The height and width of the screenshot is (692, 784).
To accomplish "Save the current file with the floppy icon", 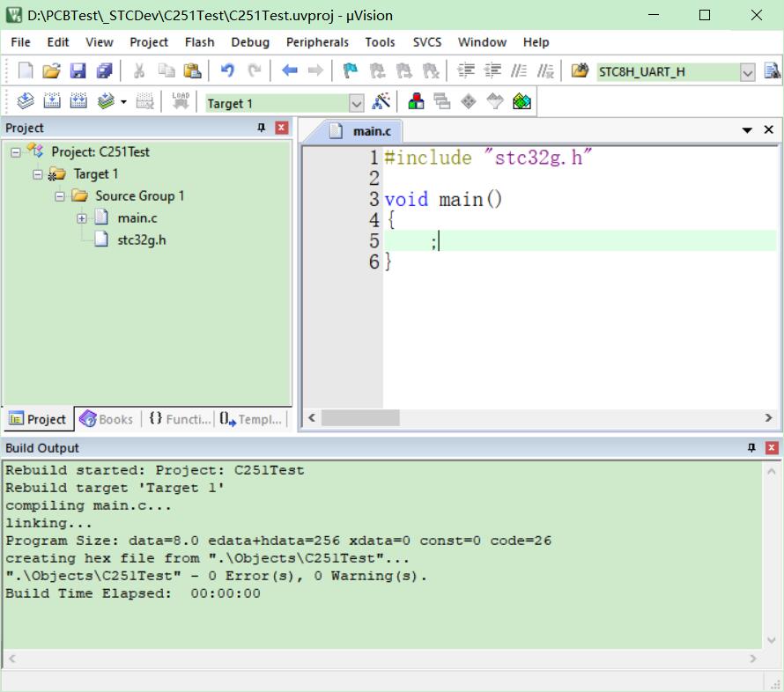I will pyautogui.click(x=78, y=71).
